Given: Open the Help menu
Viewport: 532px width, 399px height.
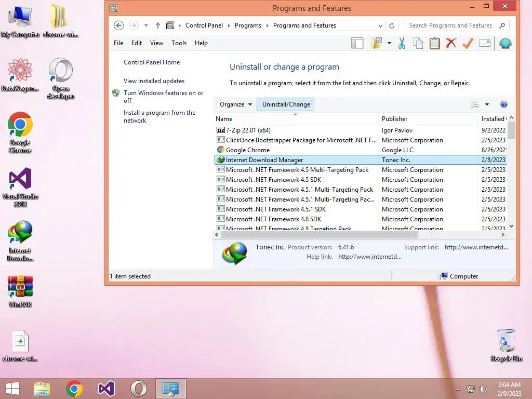Looking at the screenshot, I should [201, 43].
